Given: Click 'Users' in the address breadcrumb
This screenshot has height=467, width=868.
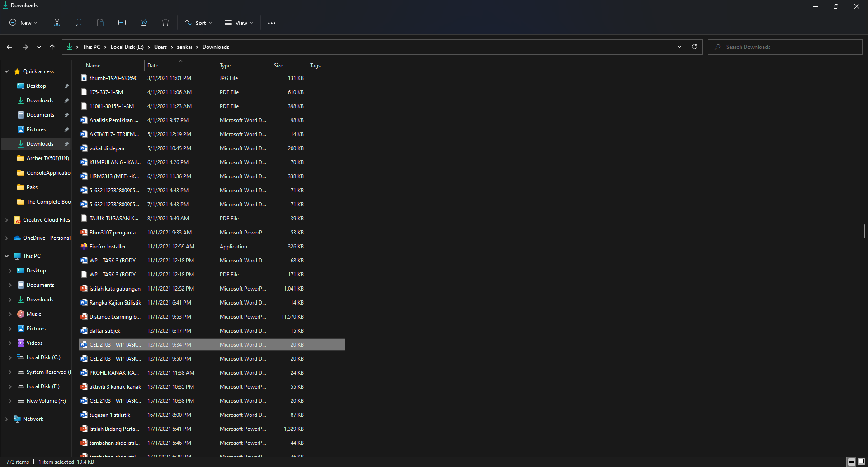Looking at the screenshot, I should 160,47.
